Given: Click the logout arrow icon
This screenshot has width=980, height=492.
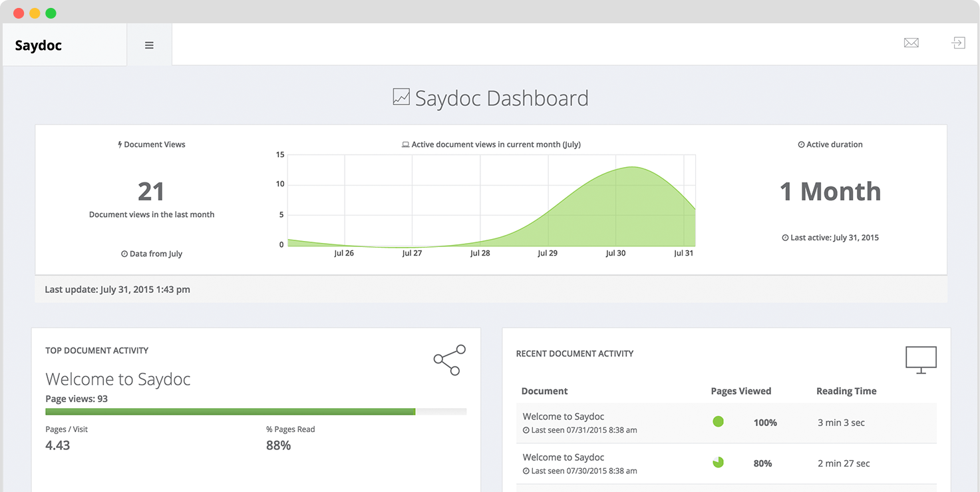Looking at the screenshot, I should (x=958, y=43).
